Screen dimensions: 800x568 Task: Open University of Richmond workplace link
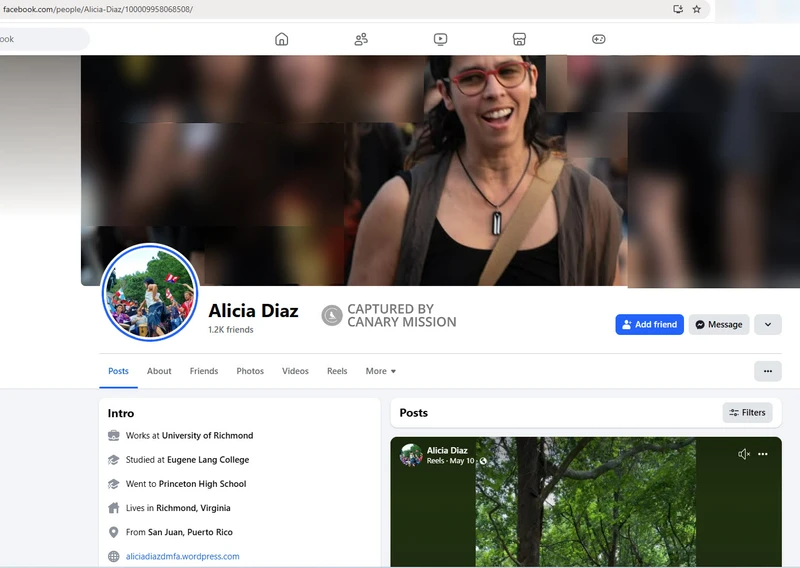point(207,435)
